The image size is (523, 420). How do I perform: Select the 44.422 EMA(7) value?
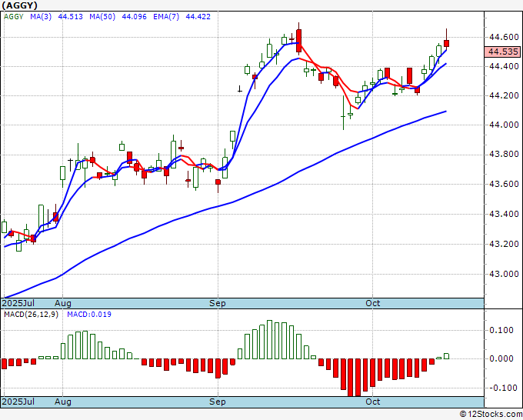[x=198, y=17]
